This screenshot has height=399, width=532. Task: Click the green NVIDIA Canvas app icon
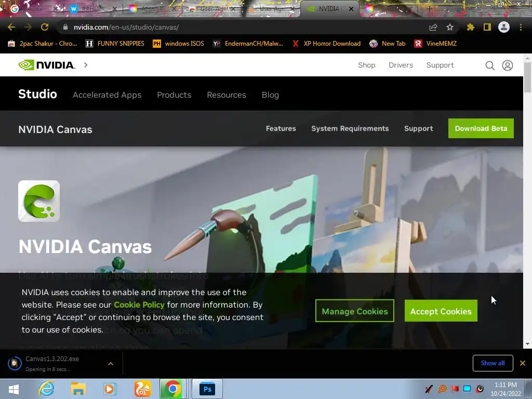39,201
